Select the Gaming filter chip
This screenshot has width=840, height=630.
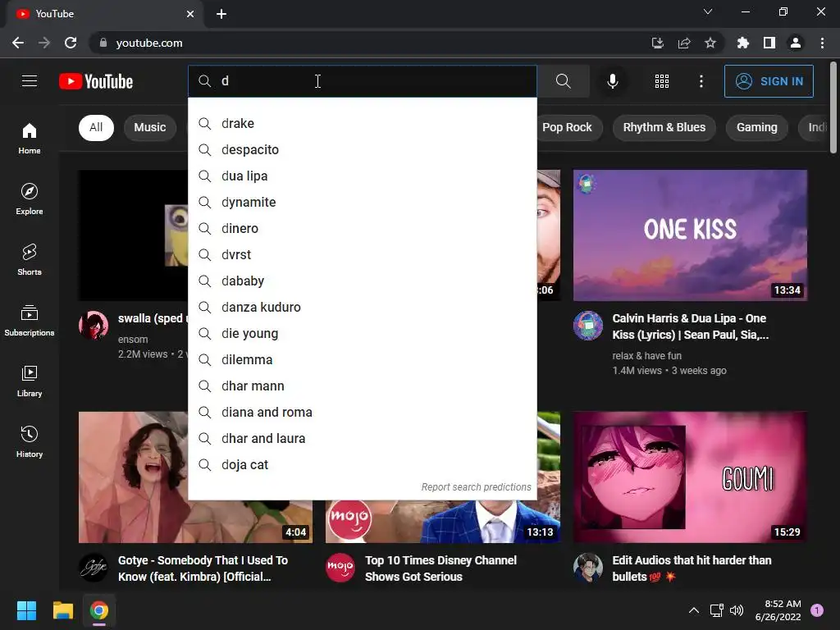click(757, 127)
